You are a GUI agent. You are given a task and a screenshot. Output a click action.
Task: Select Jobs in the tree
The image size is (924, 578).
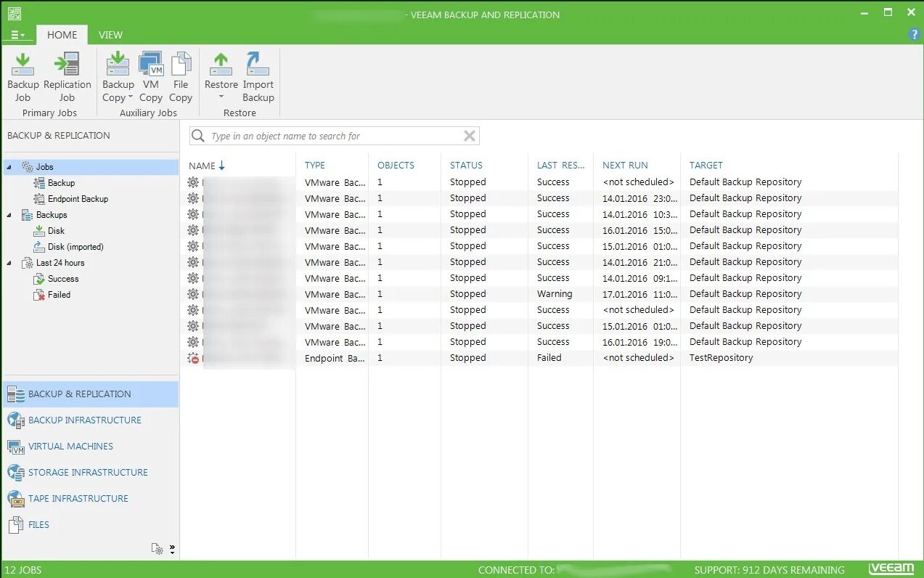45,167
